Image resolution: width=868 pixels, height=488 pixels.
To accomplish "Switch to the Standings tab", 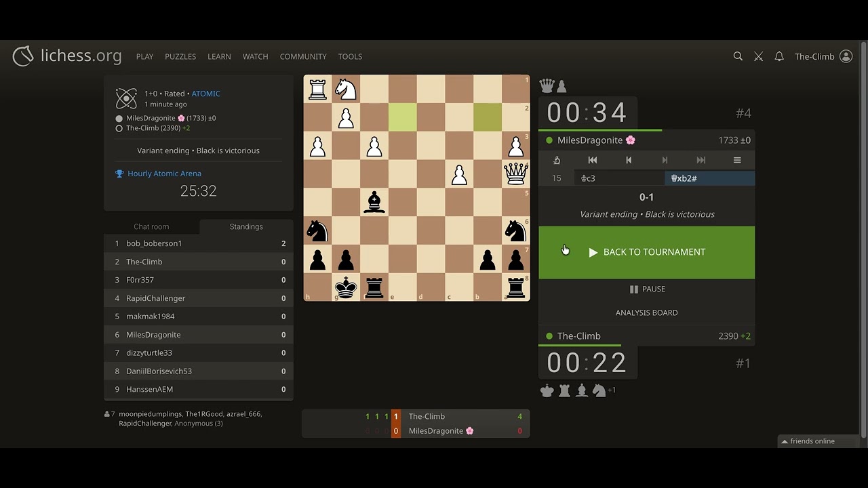I will 246,226.
